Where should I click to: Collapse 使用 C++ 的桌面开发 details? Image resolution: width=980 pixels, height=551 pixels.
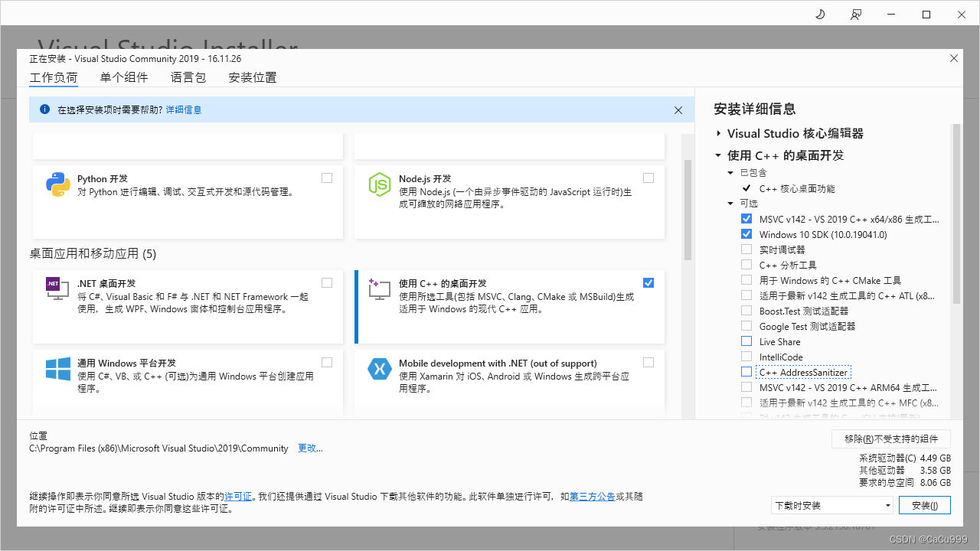(x=718, y=155)
